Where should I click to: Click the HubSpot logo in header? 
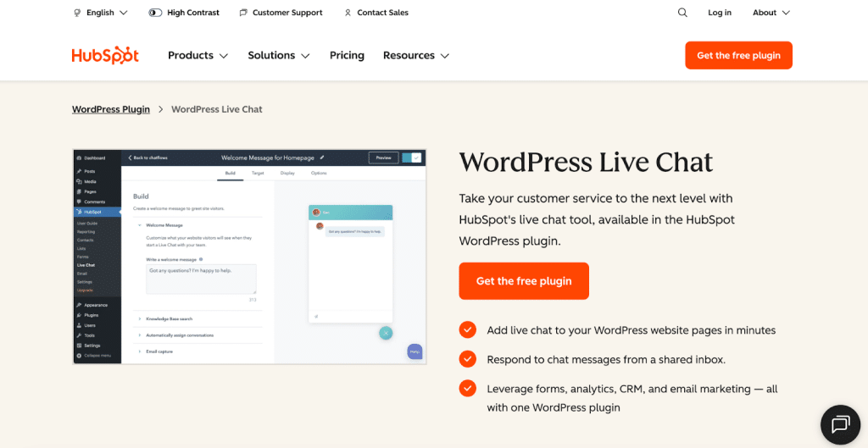(x=105, y=55)
